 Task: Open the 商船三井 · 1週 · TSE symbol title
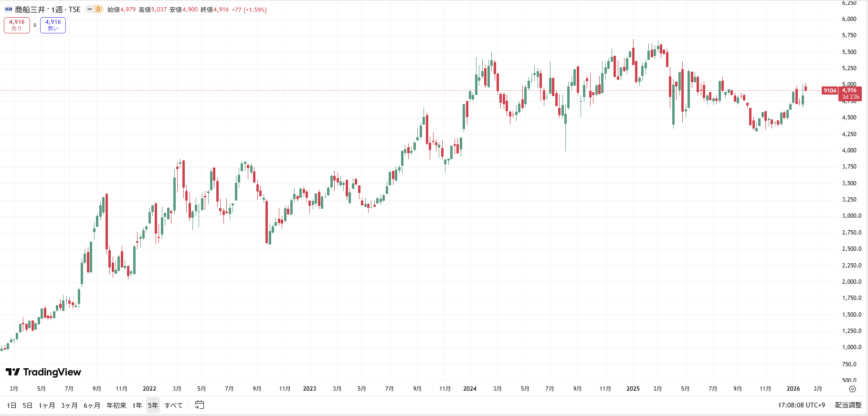(x=48, y=10)
